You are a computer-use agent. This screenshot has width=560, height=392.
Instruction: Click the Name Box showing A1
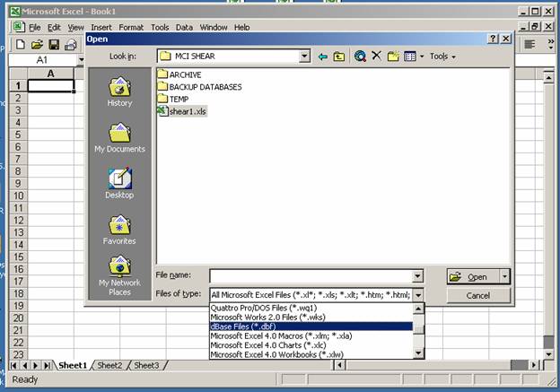click(x=42, y=59)
